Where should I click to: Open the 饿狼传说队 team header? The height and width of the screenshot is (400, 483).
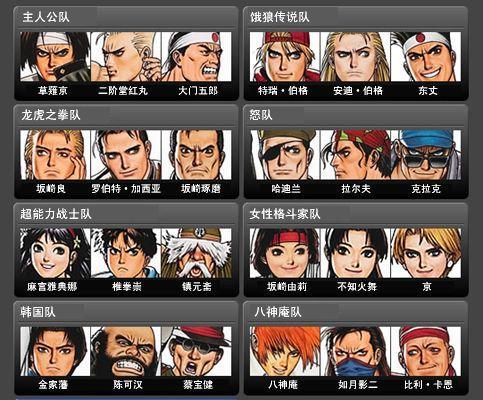coord(356,17)
